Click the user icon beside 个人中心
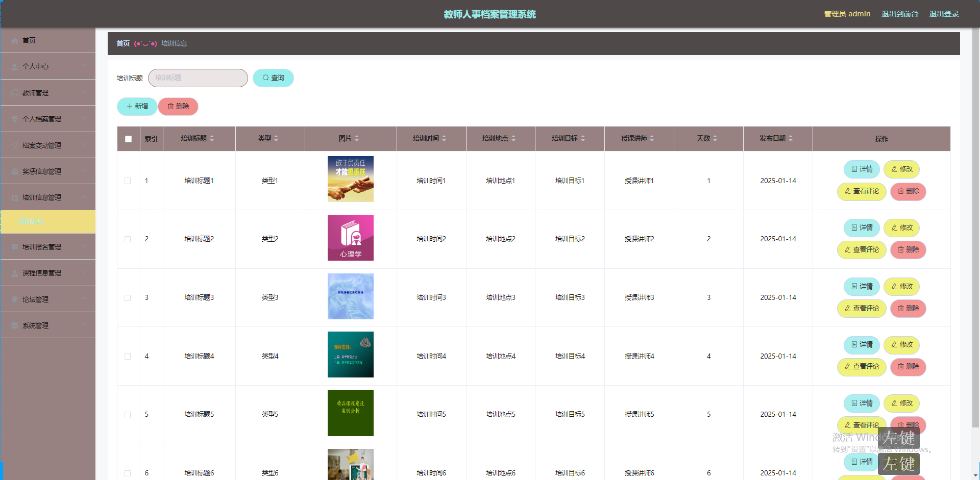 pos(14,66)
